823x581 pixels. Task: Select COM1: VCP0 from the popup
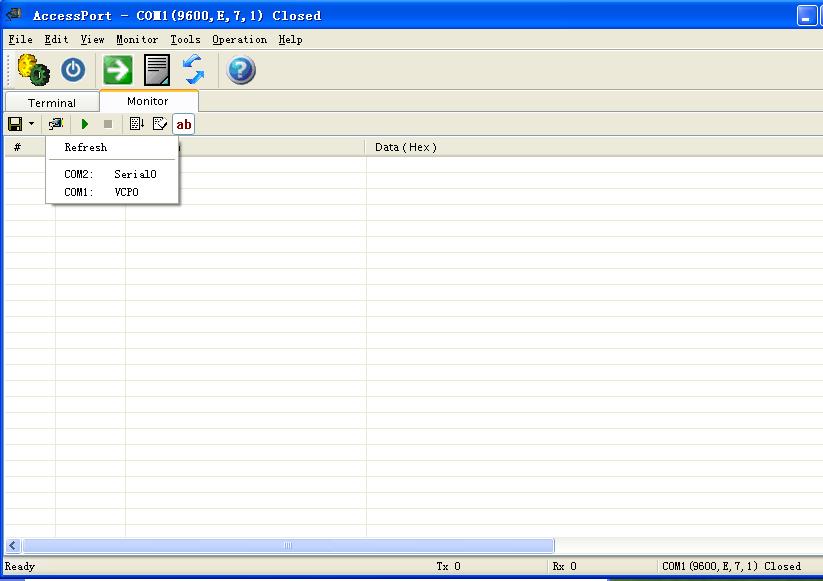point(102,192)
